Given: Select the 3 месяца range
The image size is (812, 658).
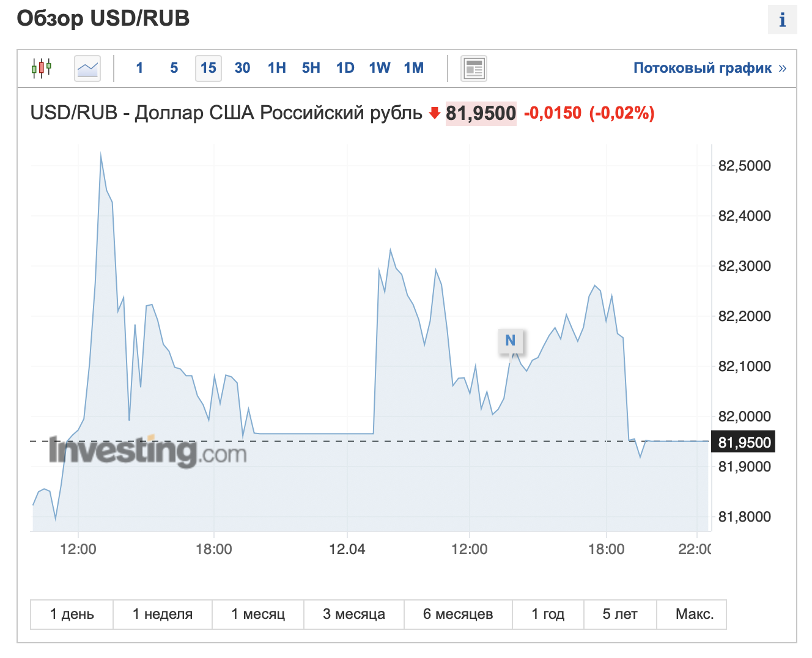Looking at the screenshot, I should tap(354, 614).
